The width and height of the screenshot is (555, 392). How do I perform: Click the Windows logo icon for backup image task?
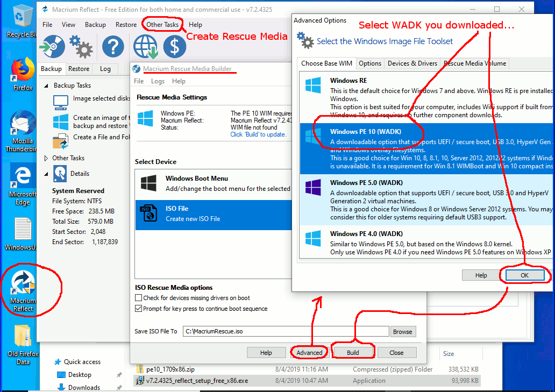pos(61,122)
